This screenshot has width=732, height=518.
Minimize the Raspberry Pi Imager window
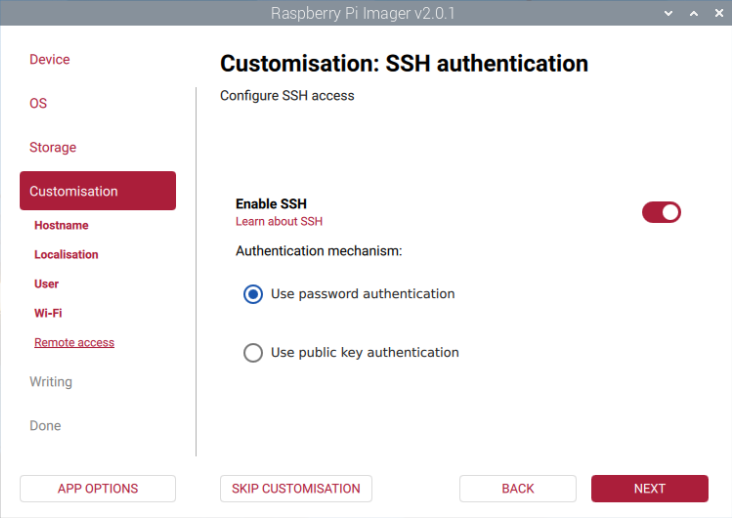(x=669, y=13)
